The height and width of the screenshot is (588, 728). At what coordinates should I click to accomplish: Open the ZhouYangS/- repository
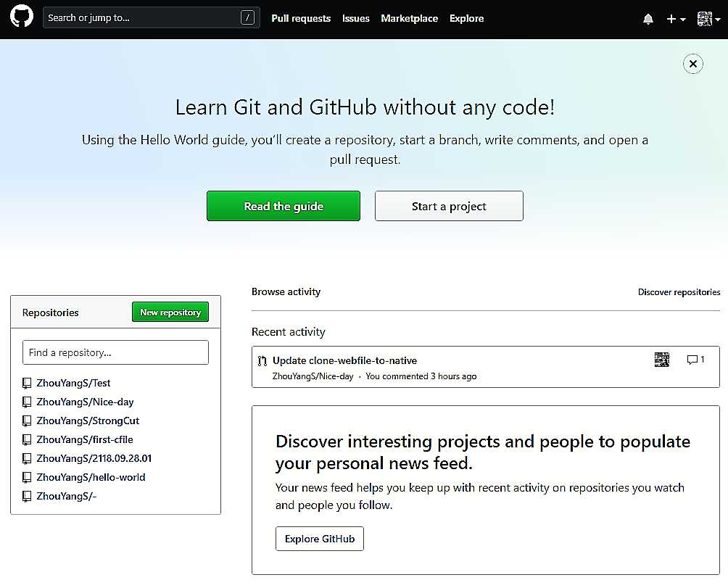67,496
